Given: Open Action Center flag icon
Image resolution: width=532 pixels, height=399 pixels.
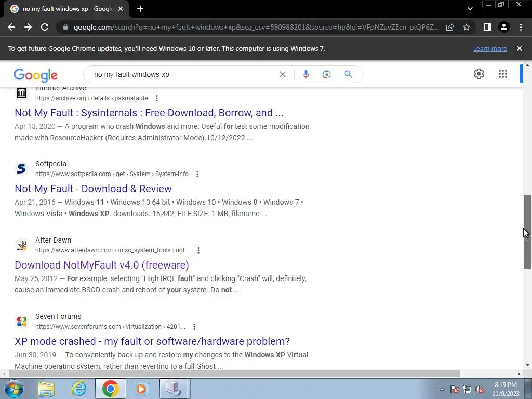Looking at the screenshot, I should [x=455, y=389].
